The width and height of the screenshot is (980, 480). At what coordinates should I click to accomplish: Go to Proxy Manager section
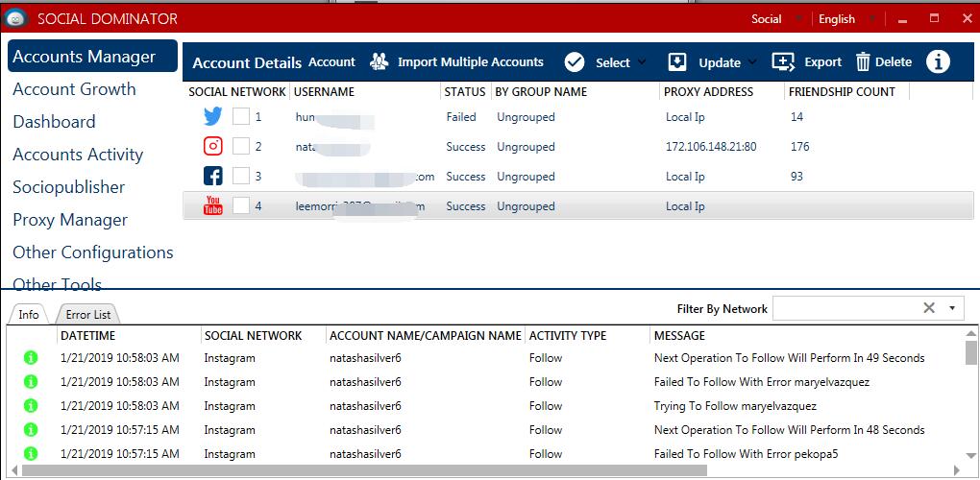tap(70, 220)
